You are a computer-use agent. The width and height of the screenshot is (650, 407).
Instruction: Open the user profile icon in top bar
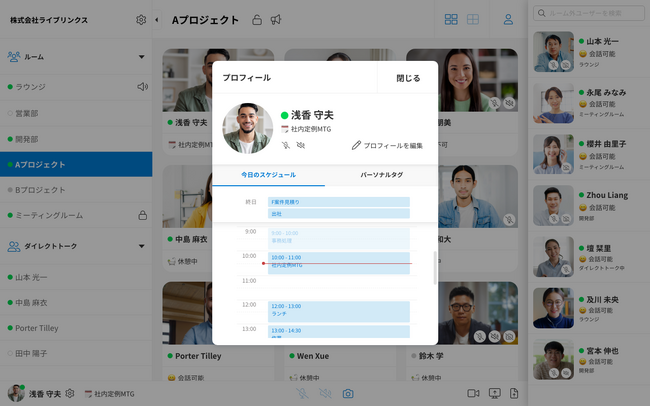click(508, 20)
